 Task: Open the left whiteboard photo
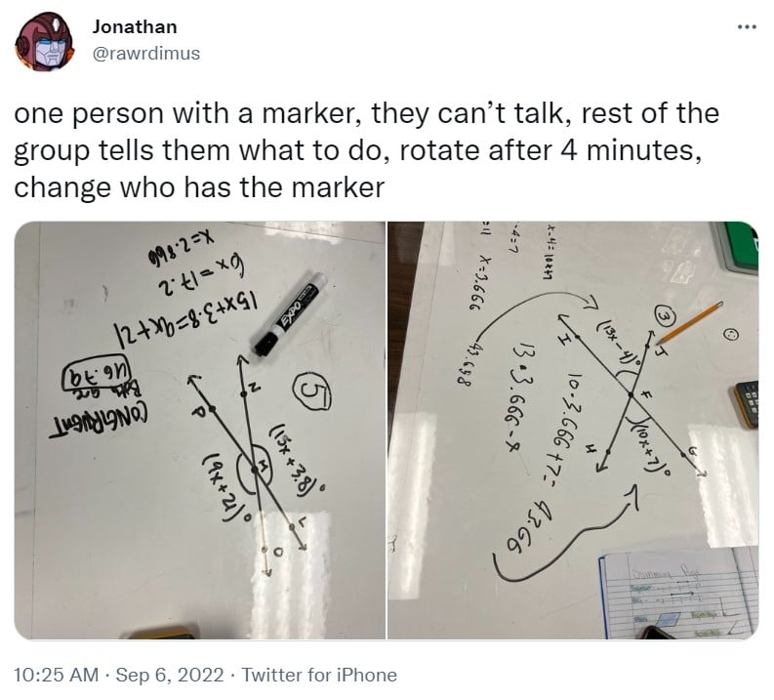(x=199, y=430)
